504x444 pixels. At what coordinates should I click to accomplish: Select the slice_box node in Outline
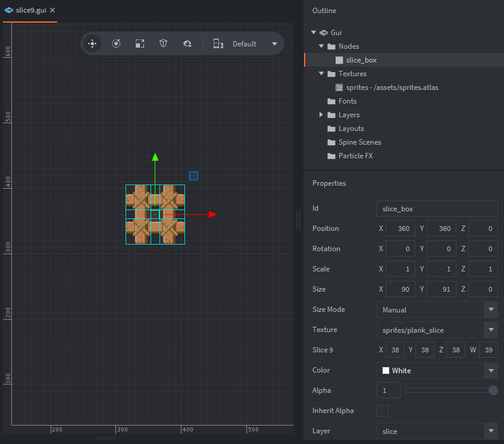[x=361, y=60]
